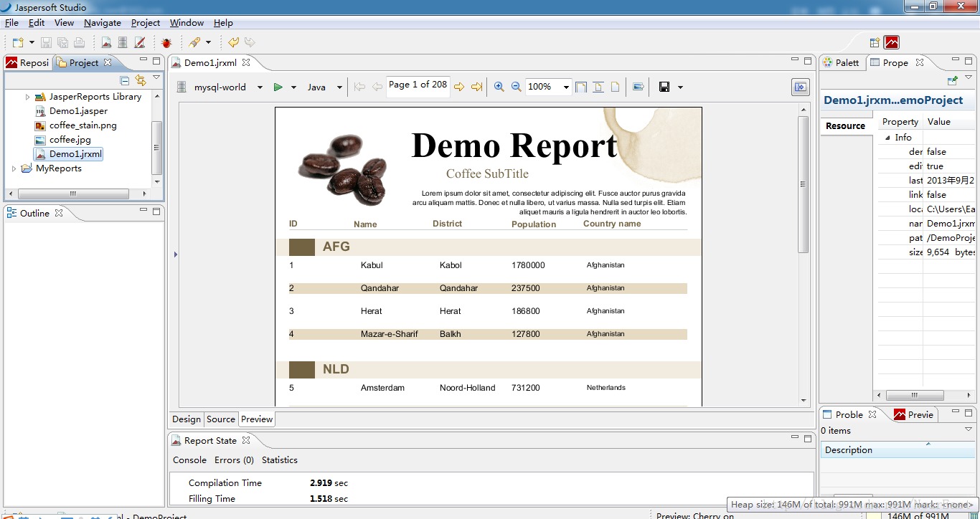Zoom in on the report preview
The height and width of the screenshot is (519, 980).
[x=499, y=86]
